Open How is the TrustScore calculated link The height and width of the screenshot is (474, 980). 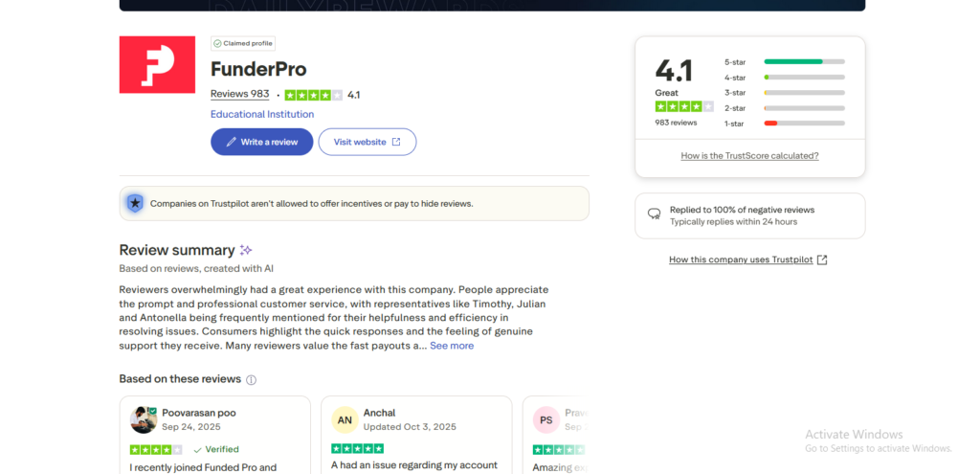[749, 155]
